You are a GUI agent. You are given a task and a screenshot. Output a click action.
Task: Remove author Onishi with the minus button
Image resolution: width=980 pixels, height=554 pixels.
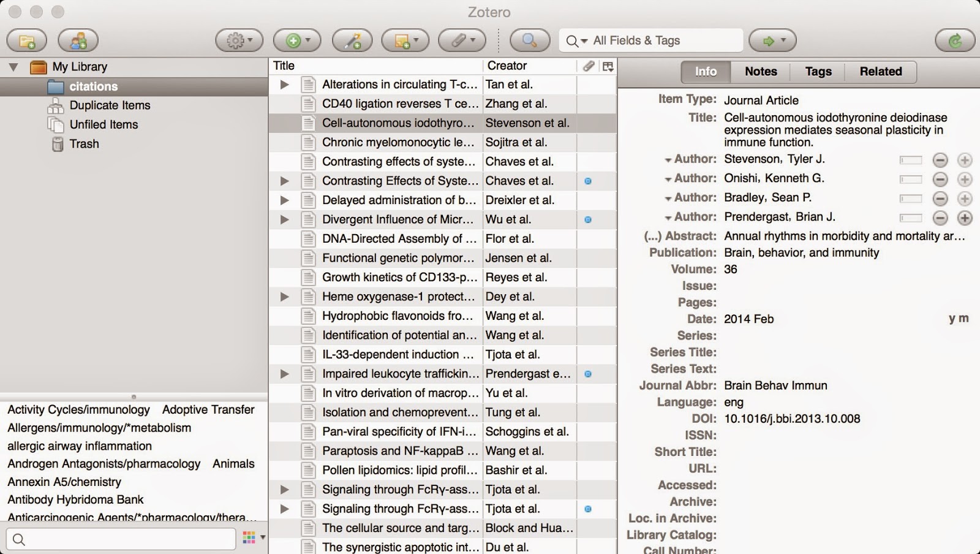click(940, 179)
